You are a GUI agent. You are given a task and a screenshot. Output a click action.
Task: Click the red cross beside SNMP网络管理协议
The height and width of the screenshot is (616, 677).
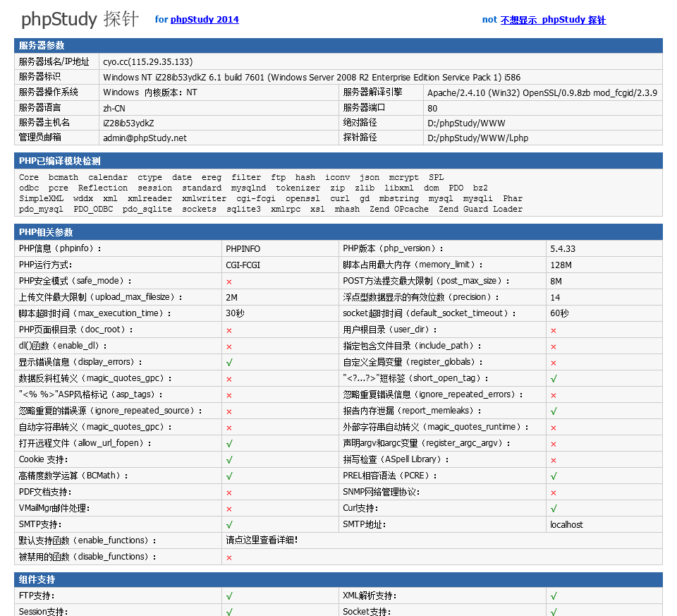[x=554, y=493]
